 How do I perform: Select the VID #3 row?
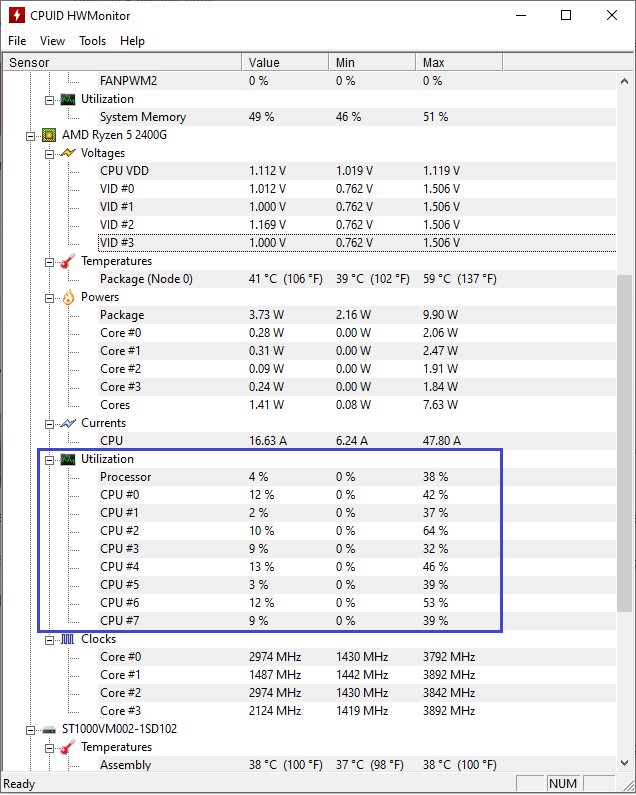(357, 243)
